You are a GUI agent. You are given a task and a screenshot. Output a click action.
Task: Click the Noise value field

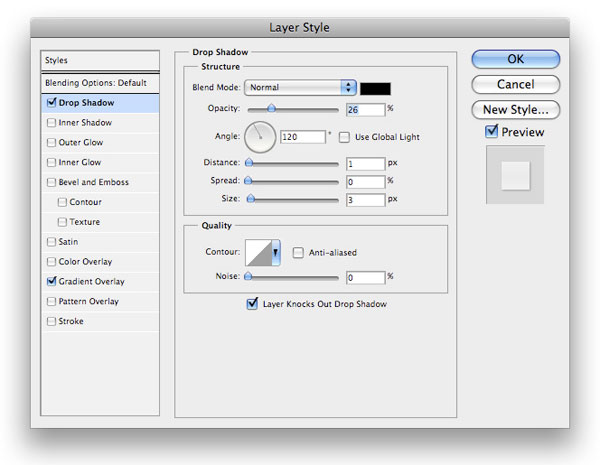(x=365, y=277)
